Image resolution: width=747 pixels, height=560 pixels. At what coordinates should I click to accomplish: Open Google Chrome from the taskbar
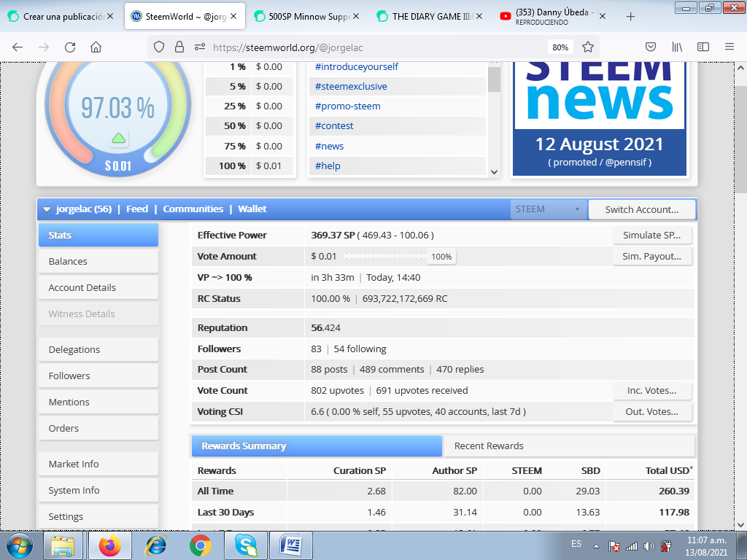pos(201,545)
